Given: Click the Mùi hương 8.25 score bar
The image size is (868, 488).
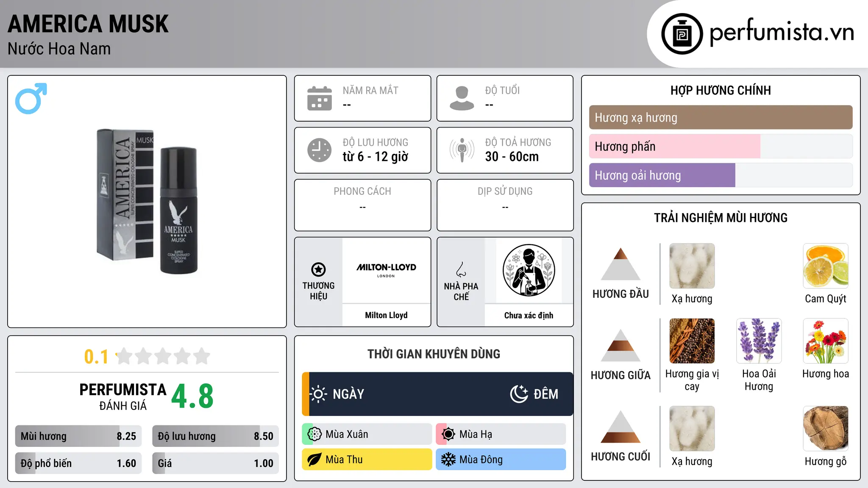Looking at the screenshot, I should pyautogui.click(x=78, y=436).
